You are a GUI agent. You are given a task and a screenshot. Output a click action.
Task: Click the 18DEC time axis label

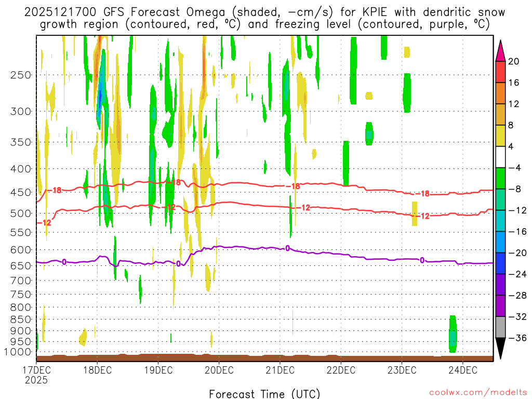pos(97,370)
